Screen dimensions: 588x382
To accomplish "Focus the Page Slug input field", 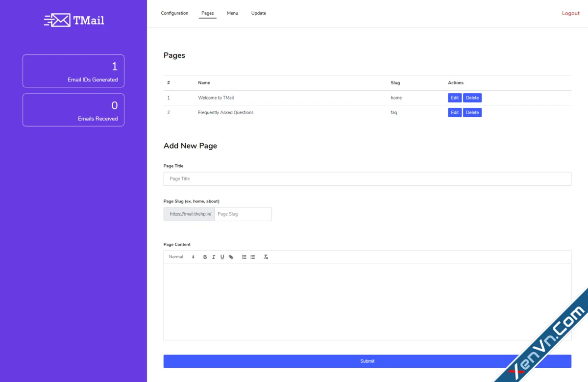I will coord(243,214).
